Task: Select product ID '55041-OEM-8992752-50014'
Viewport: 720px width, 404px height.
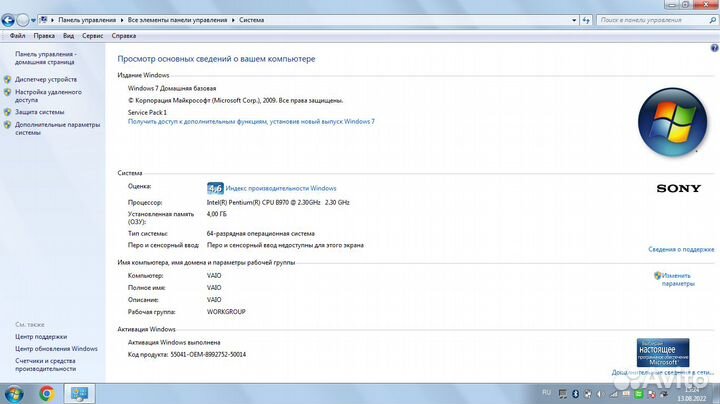Action: click(x=208, y=354)
